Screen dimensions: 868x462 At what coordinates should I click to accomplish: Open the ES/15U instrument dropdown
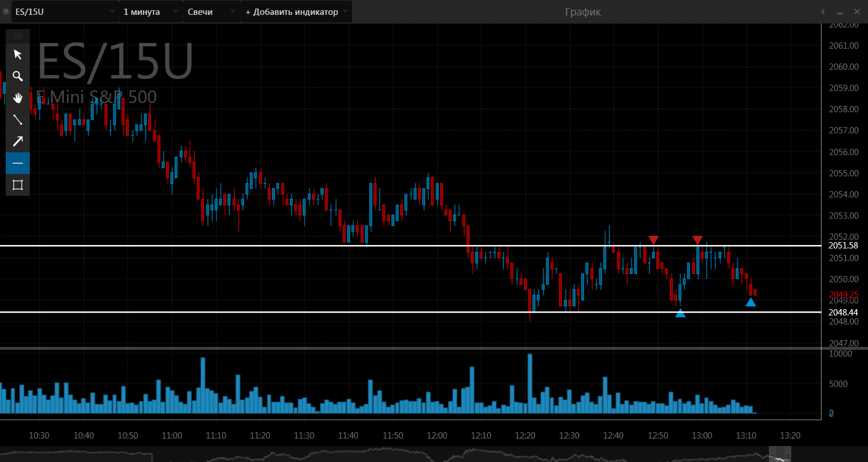65,11
